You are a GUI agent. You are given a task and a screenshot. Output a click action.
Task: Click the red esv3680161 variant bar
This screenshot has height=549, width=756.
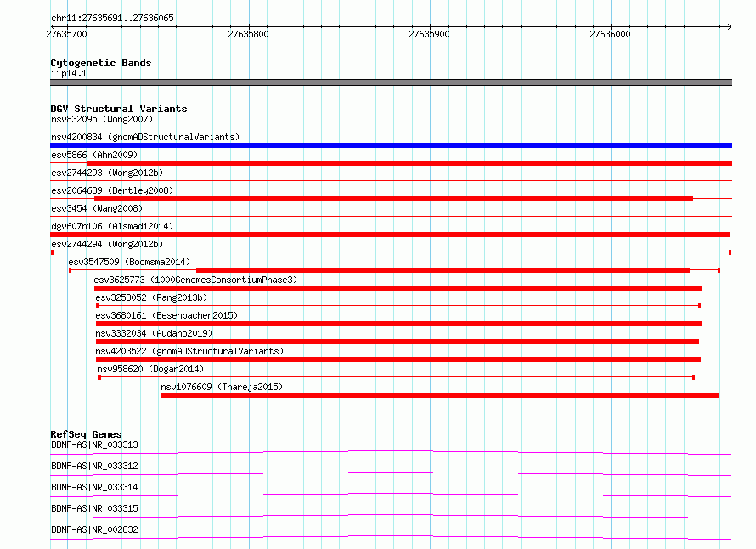[x=399, y=324]
